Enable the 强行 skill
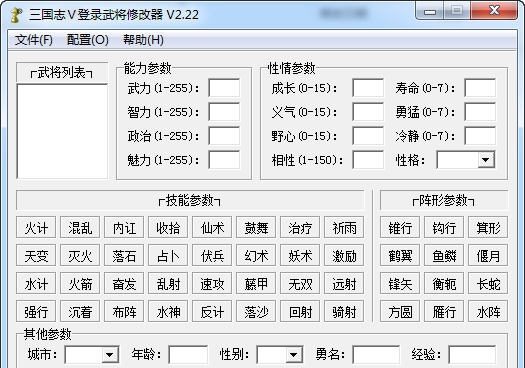This screenshot has width=525, height=368. [x=36, y=311]
